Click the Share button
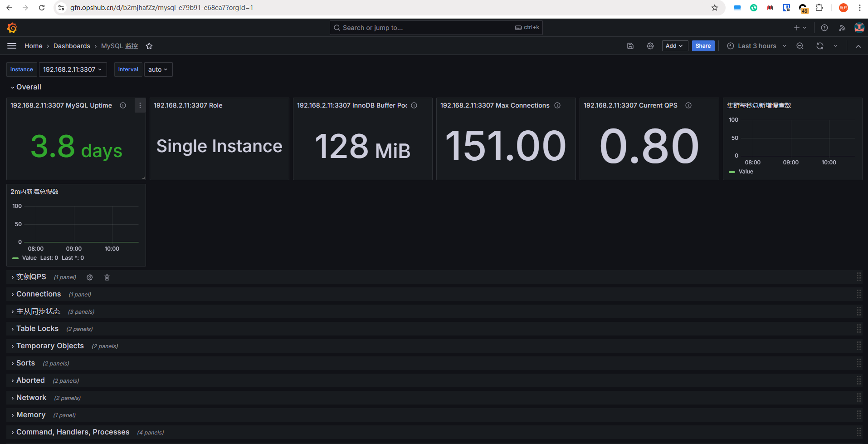 (x=703, y=46)
